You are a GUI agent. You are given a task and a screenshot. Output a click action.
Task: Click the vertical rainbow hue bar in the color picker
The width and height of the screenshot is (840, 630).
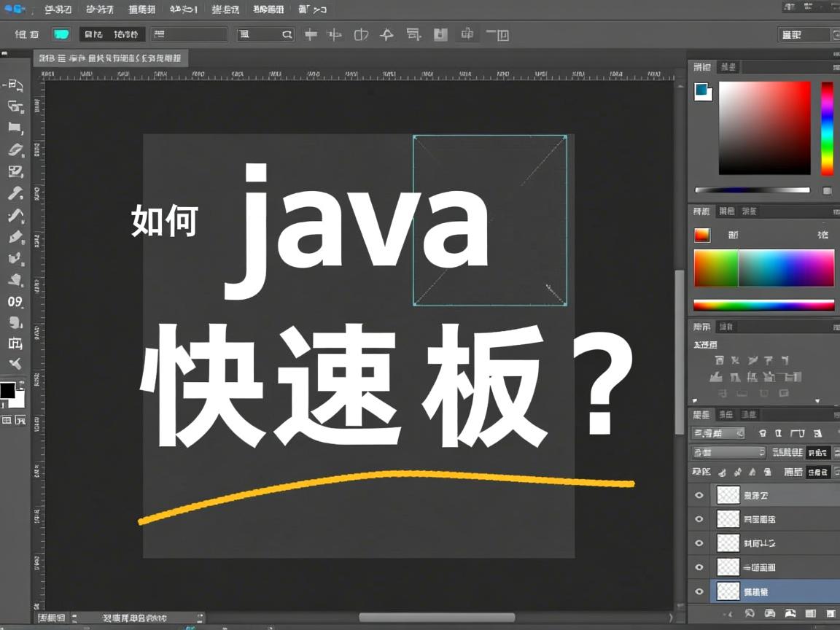(x=827, y=128)
